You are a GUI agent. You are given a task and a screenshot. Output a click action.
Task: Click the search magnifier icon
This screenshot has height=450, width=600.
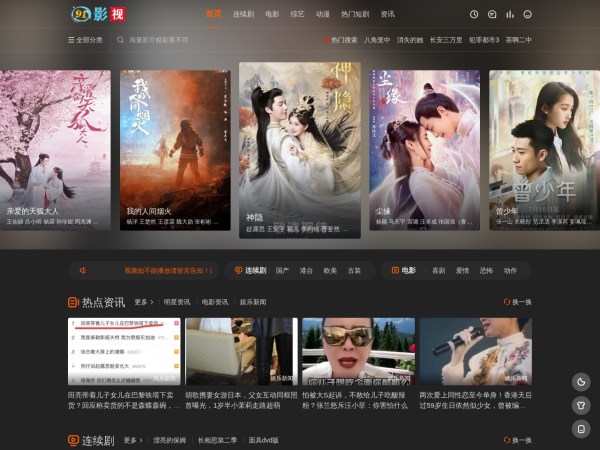[x=120, y=40]
